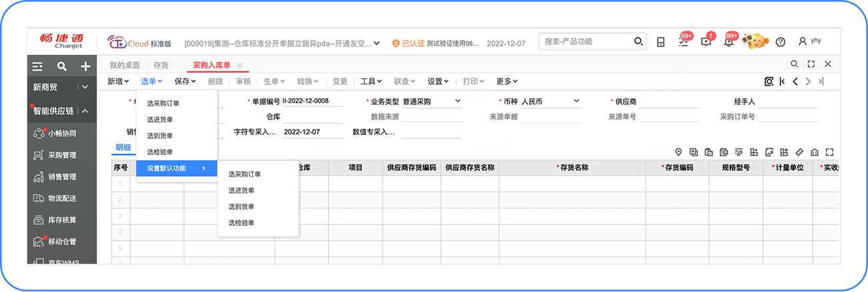This screenshot has width=868, height=292.
Task: Click the 搜索-产品功能 search field
Action: [588, 41]
